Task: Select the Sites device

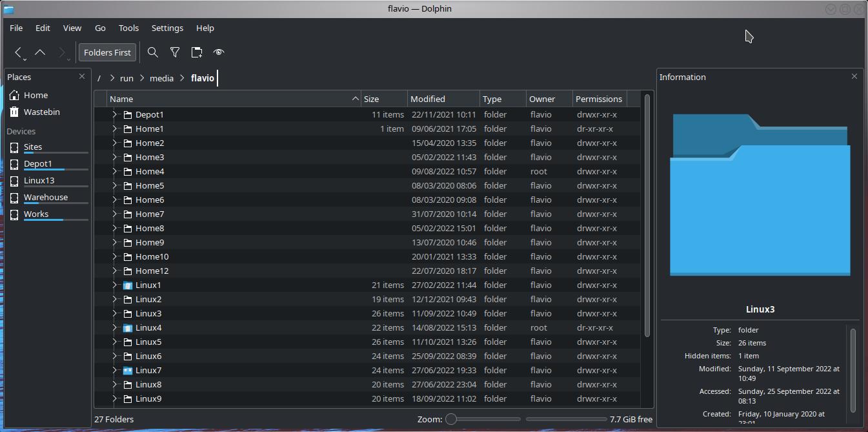Action: (x=47, y=147)
